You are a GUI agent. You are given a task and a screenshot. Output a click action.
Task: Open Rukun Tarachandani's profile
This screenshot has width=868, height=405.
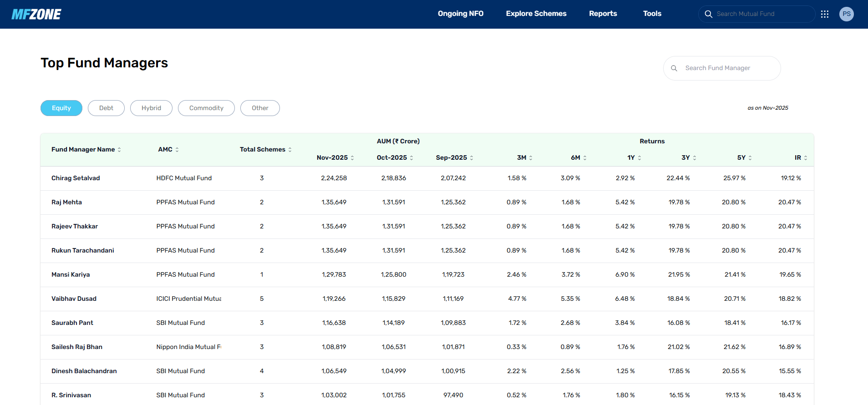(83, 251)
